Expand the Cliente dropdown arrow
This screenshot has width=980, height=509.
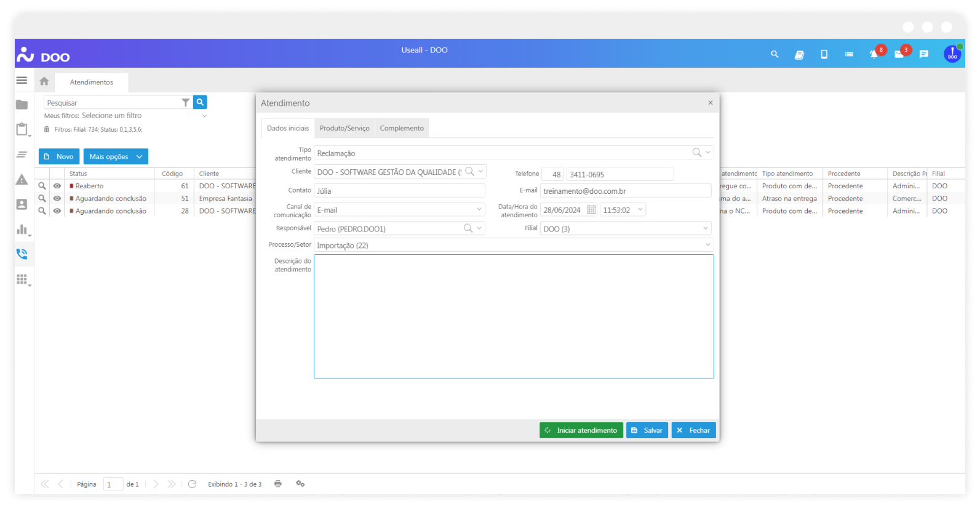point(480,172)
